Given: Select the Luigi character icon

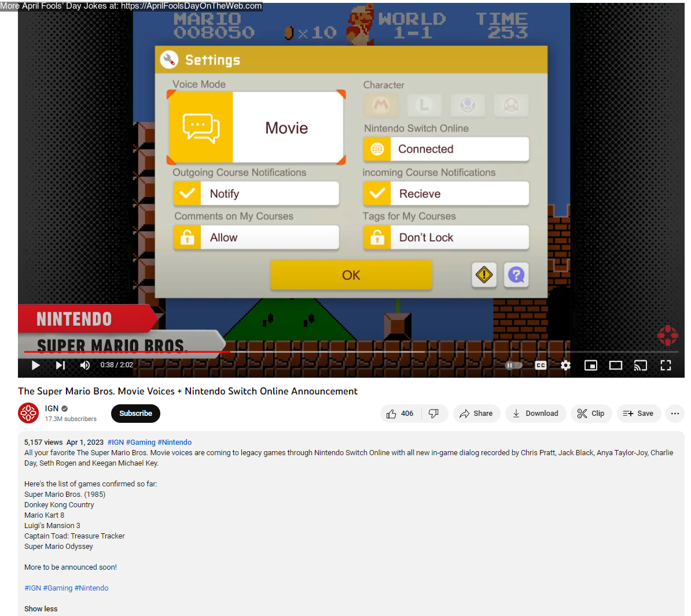Looking at the screenshot, I should pyautogui.click(x=424, y=105).
